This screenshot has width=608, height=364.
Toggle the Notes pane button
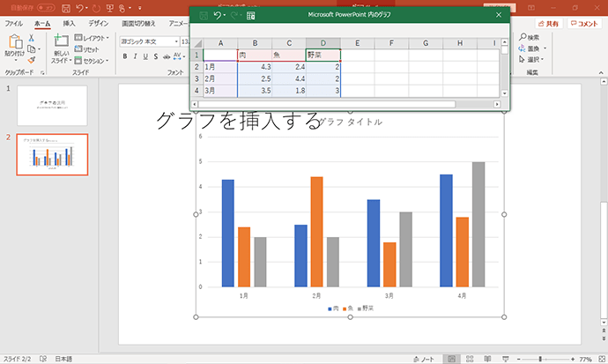(x=424, y=359)
